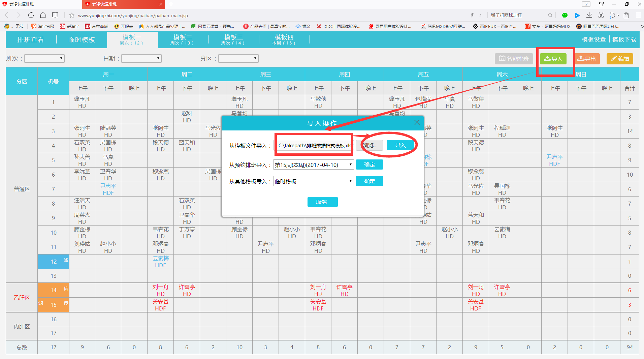Open a new browser tab
The height and width of the screenshot is (359, 644).
coord(171,4)
